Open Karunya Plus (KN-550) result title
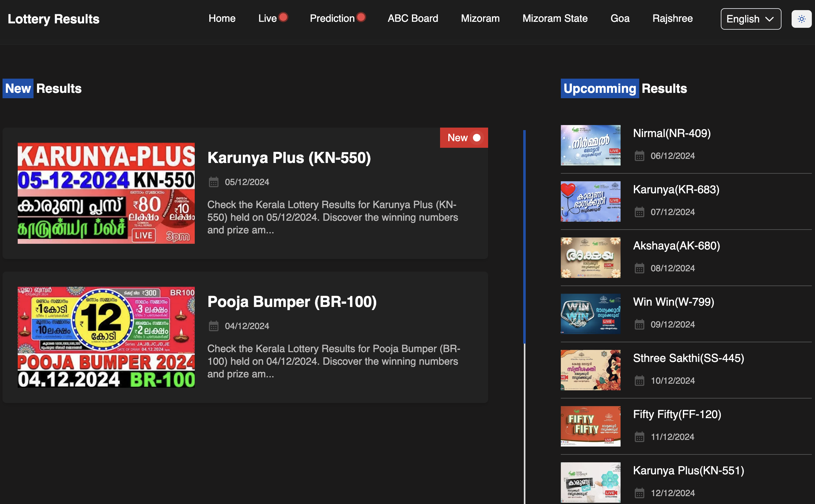This screenshot has height=504, width=815. click(x=289, y=158)
